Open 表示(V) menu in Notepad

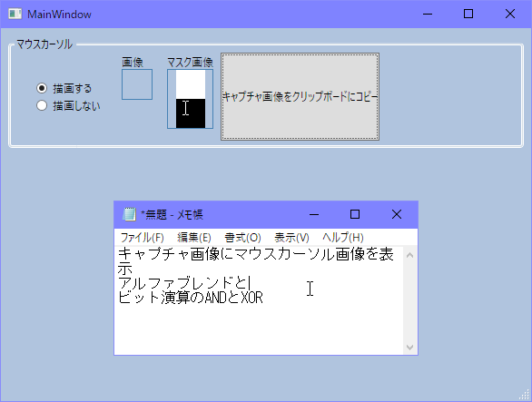point(291,238)
